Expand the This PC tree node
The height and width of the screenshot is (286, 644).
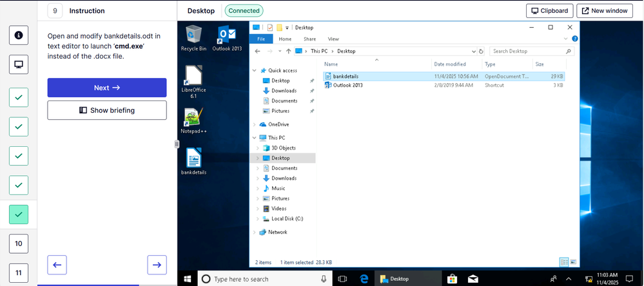253,138
